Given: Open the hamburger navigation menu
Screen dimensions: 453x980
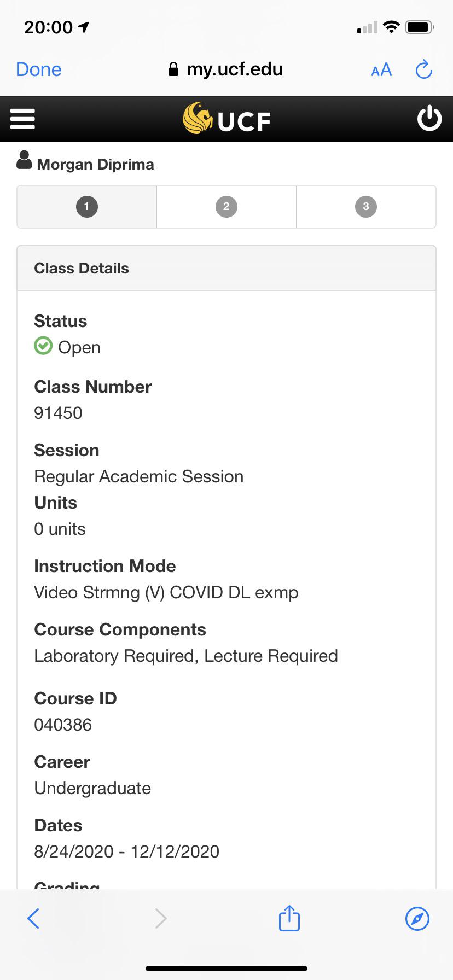Looking at the screenshot, I should pos(22,118).
